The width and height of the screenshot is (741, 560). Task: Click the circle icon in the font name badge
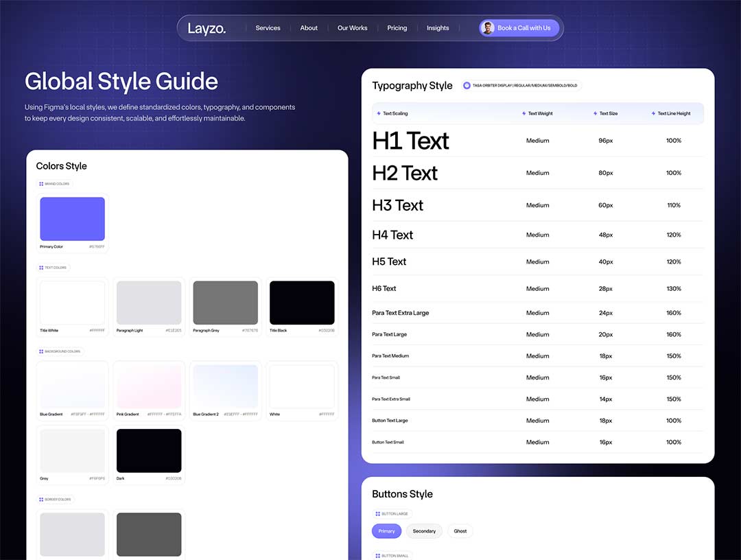(467, 86)
